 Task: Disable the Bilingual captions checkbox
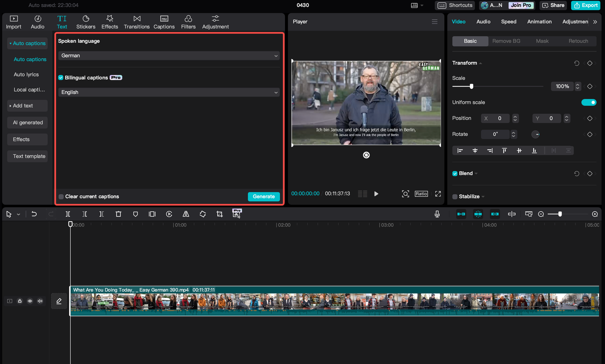click(60, 77)
